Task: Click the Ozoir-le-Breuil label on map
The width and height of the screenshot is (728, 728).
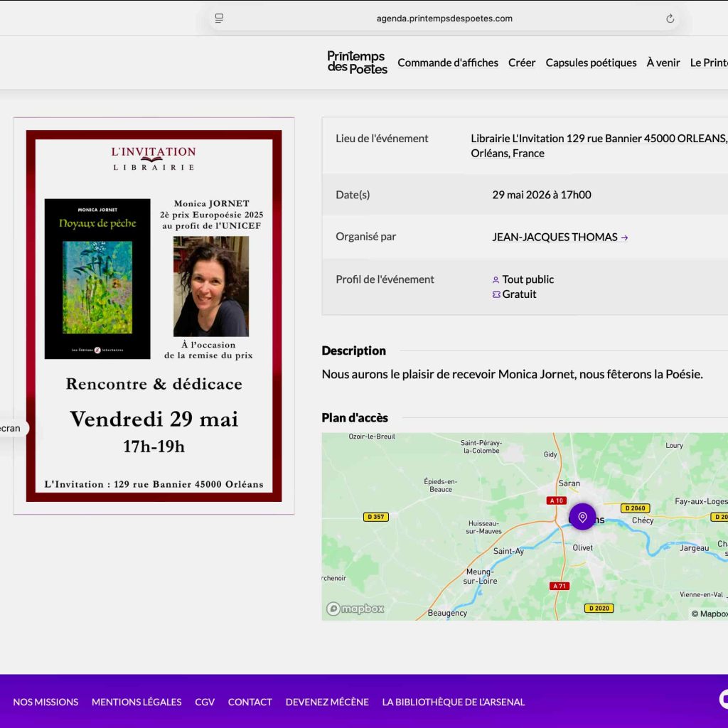Action: point(372,437)
